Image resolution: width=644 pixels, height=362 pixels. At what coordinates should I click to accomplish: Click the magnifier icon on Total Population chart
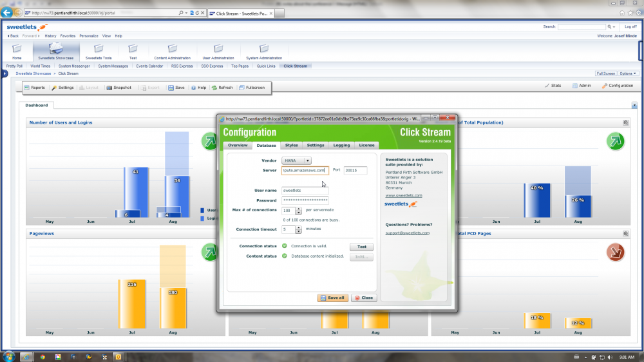pyautogui.click(x=625, y=122)
